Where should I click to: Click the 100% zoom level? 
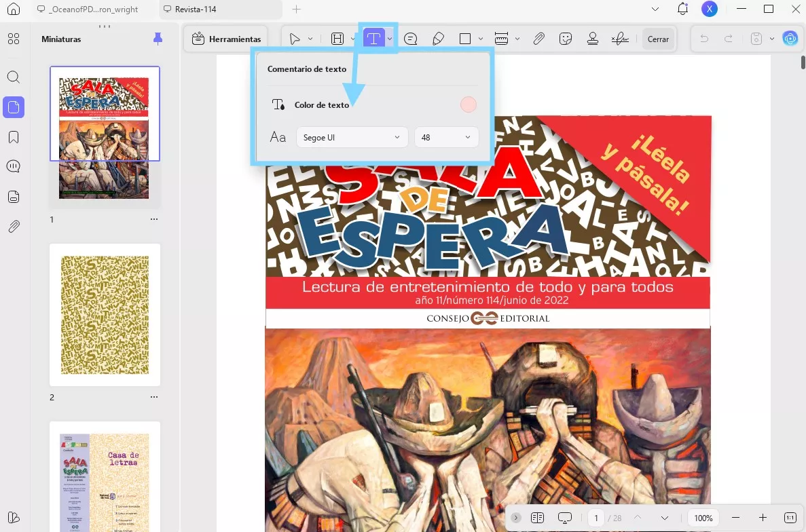click(x=703, y=518)
